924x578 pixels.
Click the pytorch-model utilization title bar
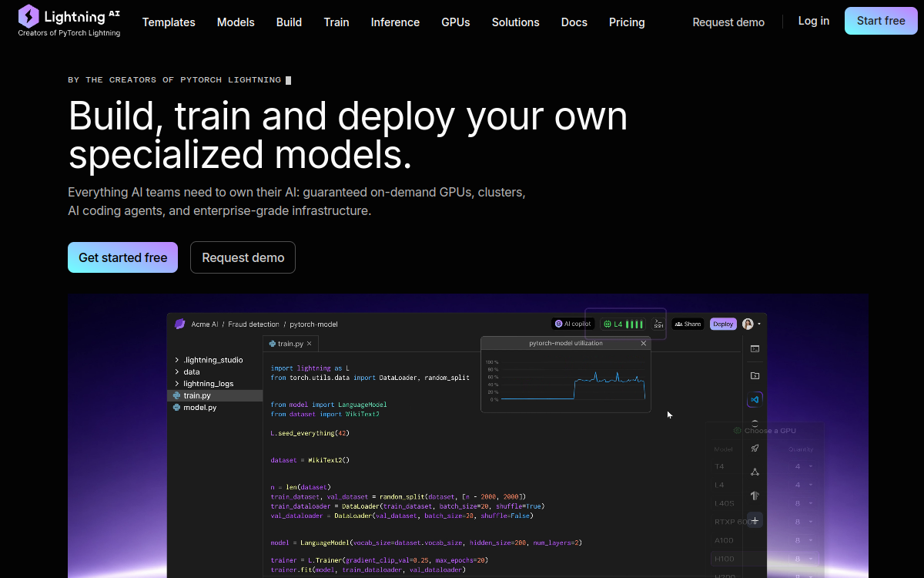[566, 343]
